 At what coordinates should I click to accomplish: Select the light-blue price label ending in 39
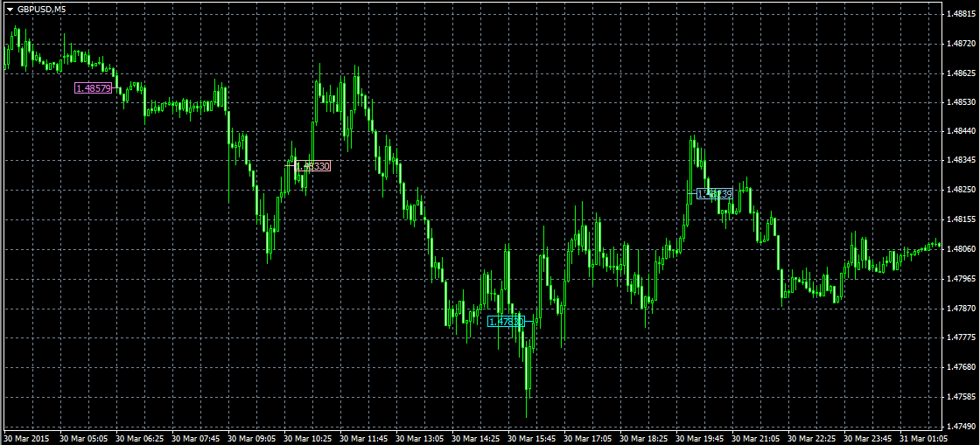714,193
